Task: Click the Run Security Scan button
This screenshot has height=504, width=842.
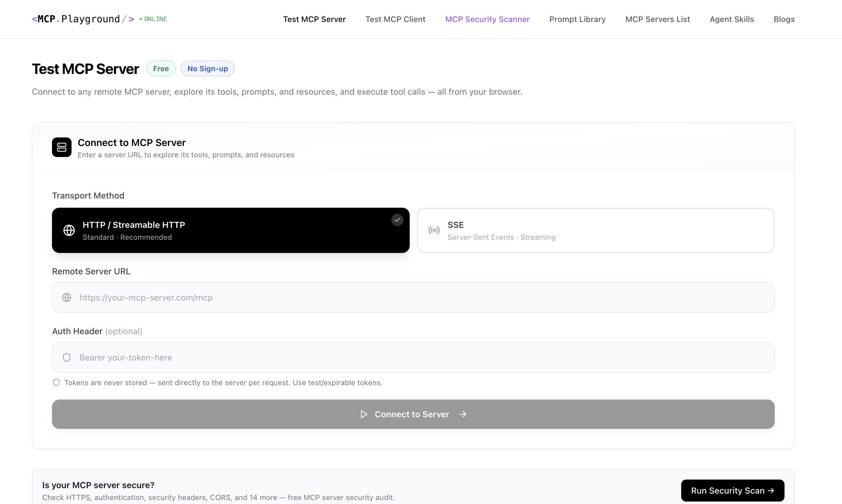Action: [x=732, y=491]
